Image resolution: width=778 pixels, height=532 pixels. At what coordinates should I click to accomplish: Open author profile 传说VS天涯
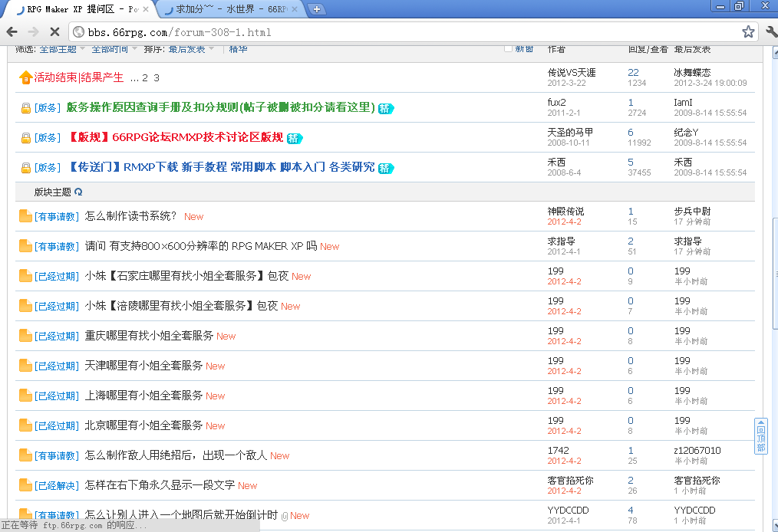point(571,72)
